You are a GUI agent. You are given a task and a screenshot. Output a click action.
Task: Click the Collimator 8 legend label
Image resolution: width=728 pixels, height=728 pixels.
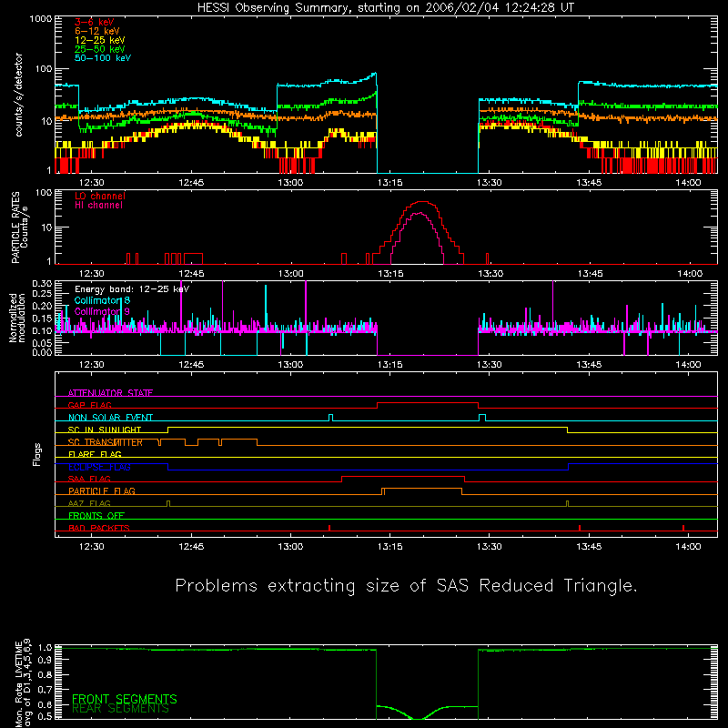[102, 300]
